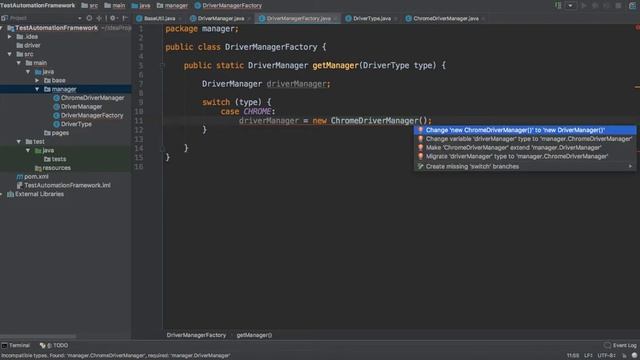
Task: Click java in the navigation breadcrumb
Action: 144,5
